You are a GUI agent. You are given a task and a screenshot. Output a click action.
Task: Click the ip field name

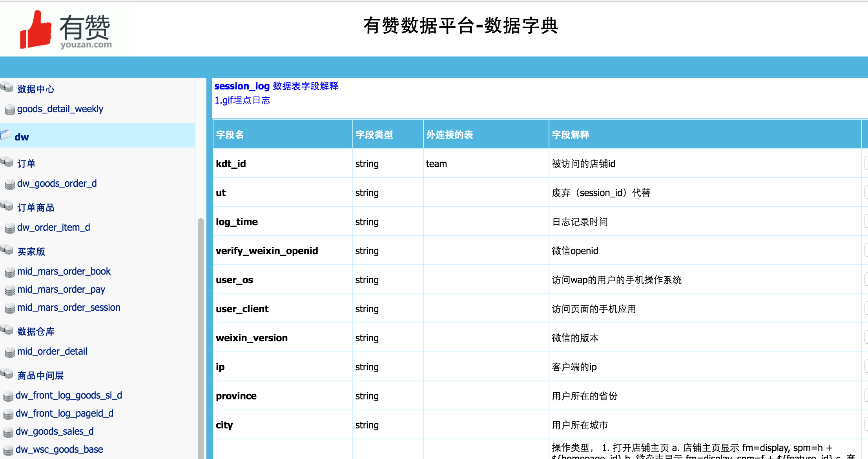(220, 367)
